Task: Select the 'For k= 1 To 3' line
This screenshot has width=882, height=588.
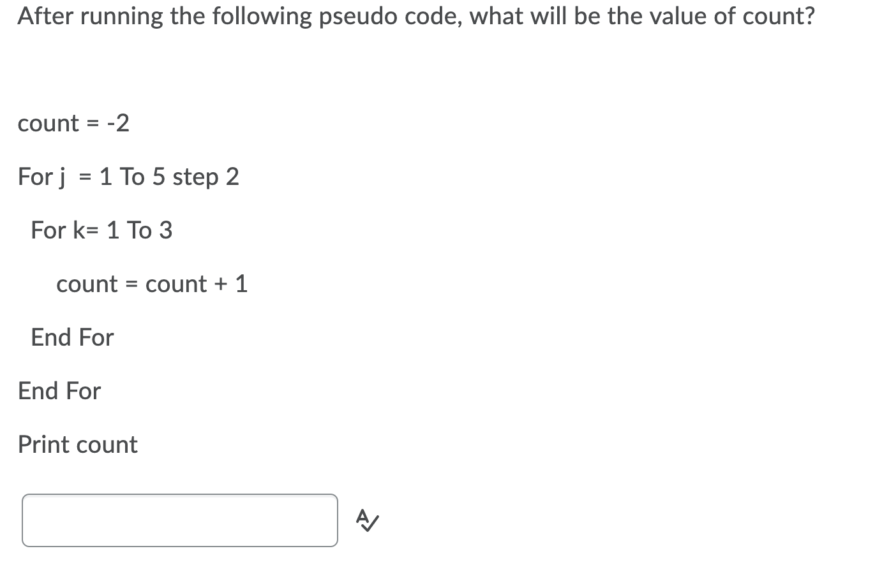Action: coord(101,230)
